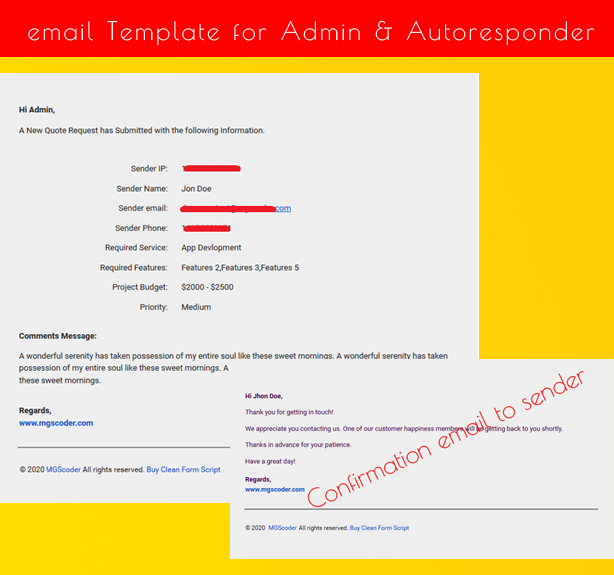614x575 pixels.
Task: Click MGScoder link in confirmation email footer
Action: click(x=281, y=528)
